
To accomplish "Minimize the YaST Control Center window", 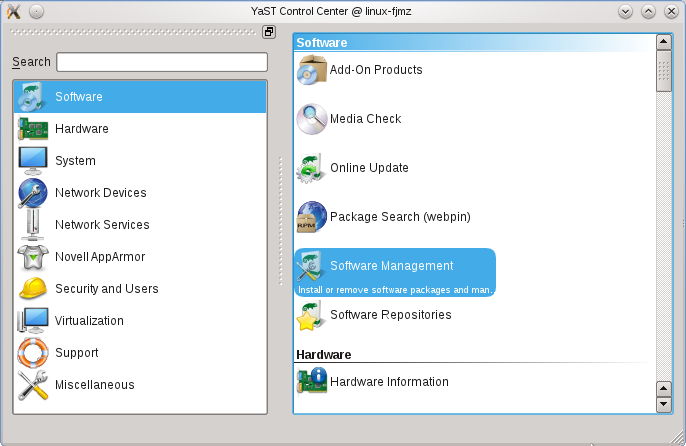I will click(x=626, y=11).
